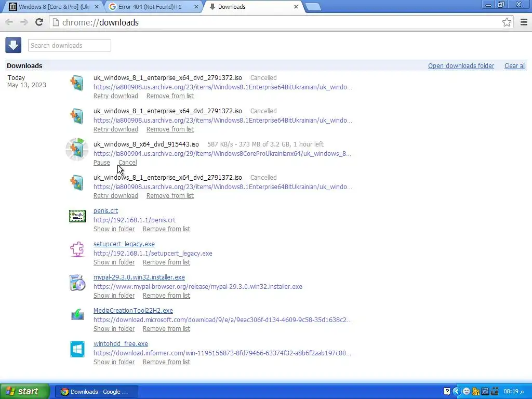This screenshot has height=399, width=532.
Task: Remove the .crt file from list
Action: tap(166, 229)
